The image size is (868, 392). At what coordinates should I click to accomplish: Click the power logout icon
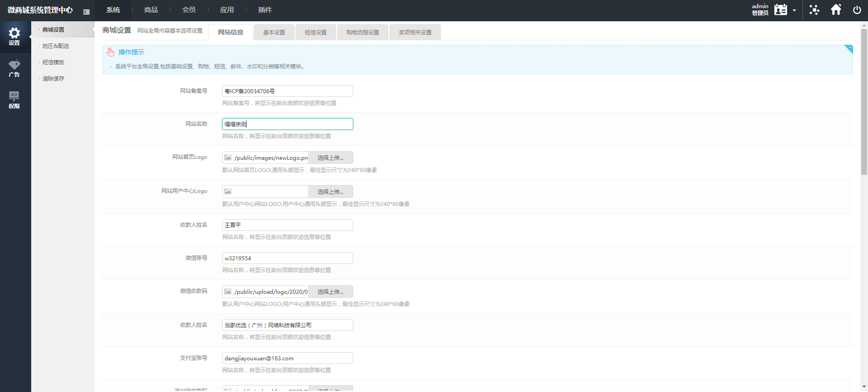coord(857,10)
